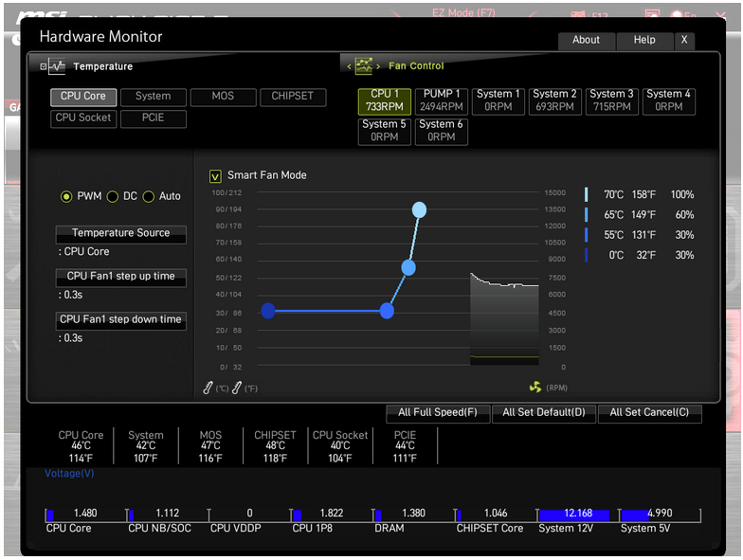
Task: Click the 0°C color marker bar
Action: (586, 256)
